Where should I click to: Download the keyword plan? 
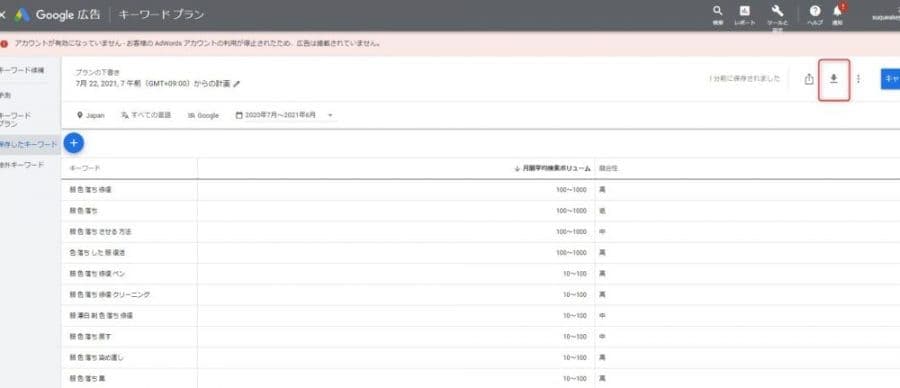834,79
